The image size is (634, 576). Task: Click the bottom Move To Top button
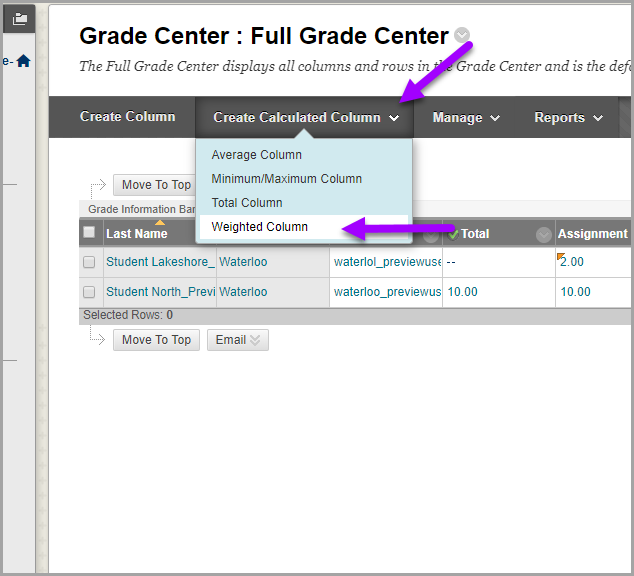click(x=156, y=340)
